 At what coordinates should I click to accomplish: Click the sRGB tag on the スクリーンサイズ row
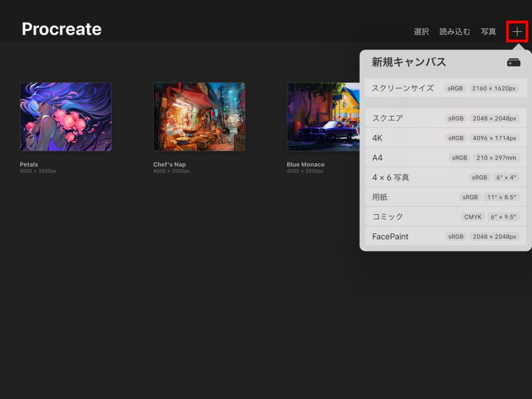point(455,88)
